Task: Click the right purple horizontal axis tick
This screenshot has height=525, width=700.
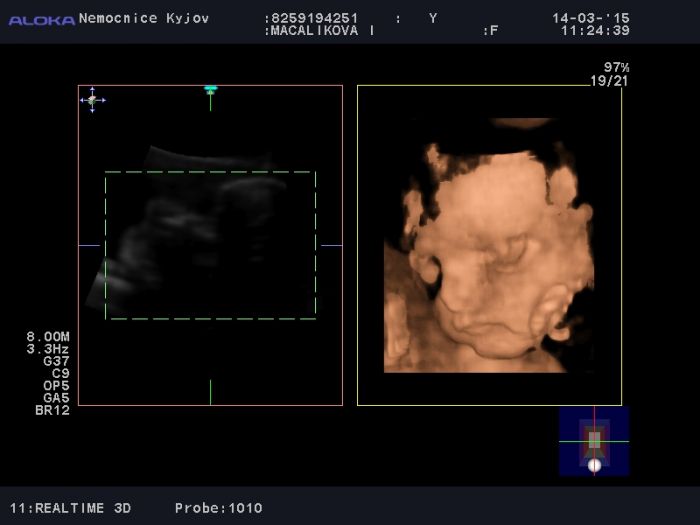Action: [331, 245]
